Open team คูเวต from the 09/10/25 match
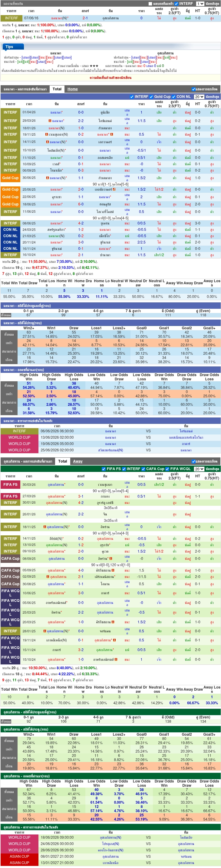 pyautogui.click(x=105, y=552)
